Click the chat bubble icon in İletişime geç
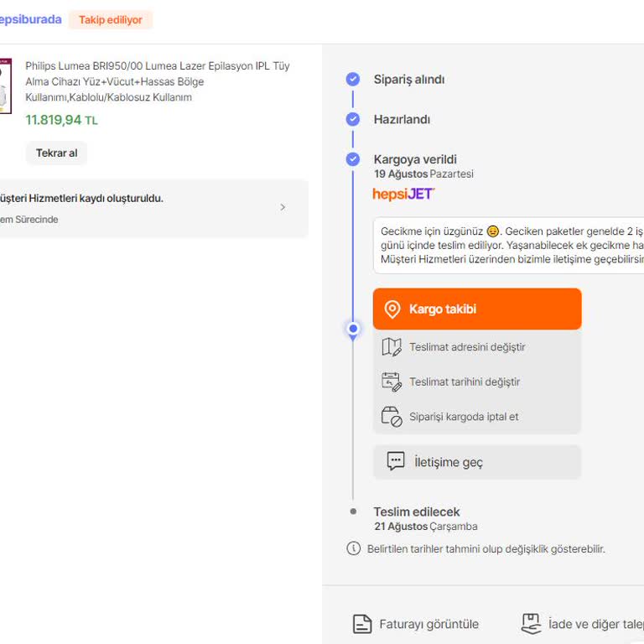The width and height of the screenshot is (644, 644). point(396,461)
